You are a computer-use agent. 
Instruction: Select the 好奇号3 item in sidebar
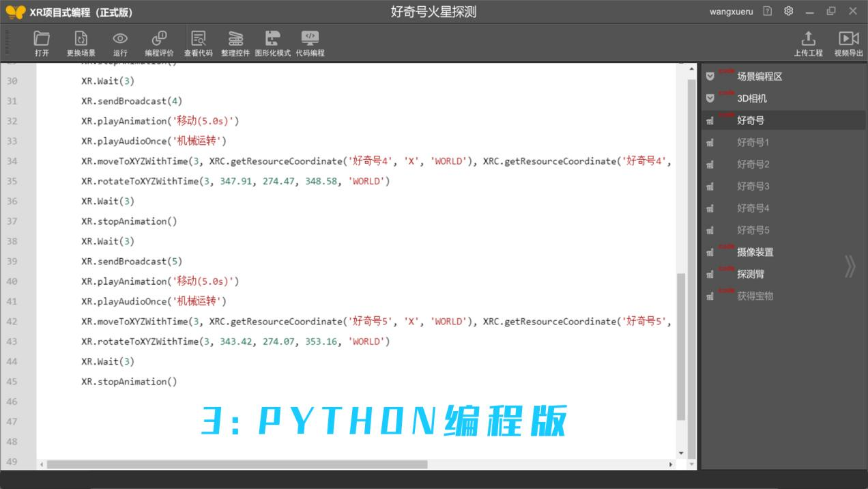pos(753,186)
